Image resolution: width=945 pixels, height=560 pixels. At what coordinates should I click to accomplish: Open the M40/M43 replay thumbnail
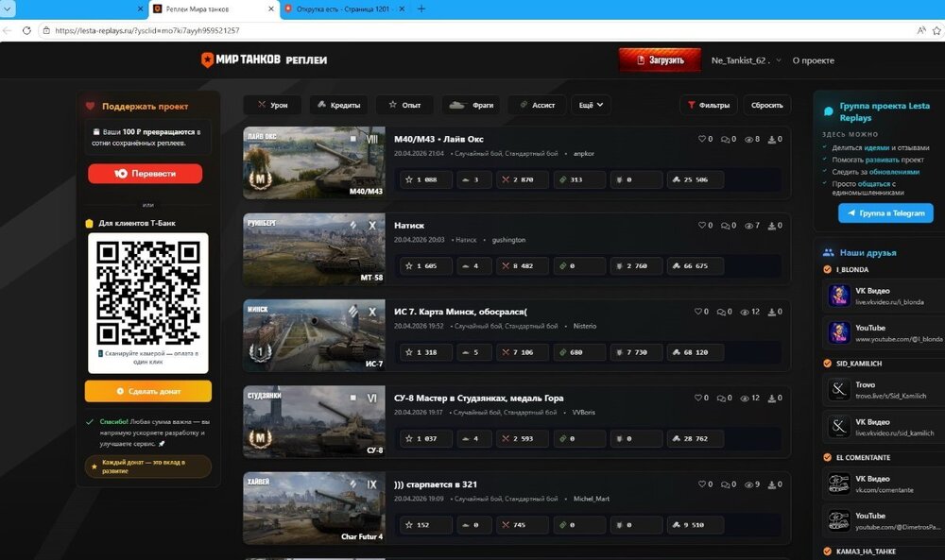[314, 162]
